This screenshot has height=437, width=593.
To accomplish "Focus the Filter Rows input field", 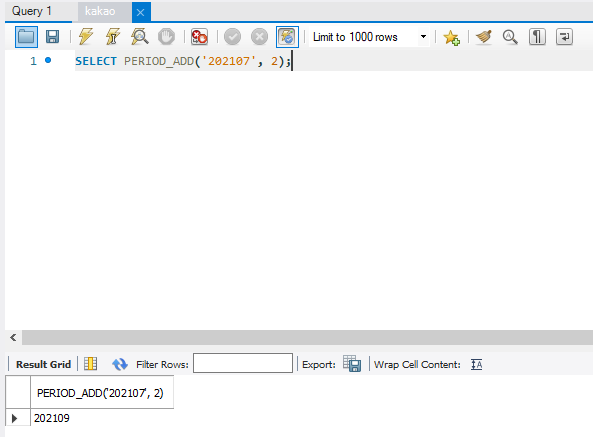I will pos(243,363).
